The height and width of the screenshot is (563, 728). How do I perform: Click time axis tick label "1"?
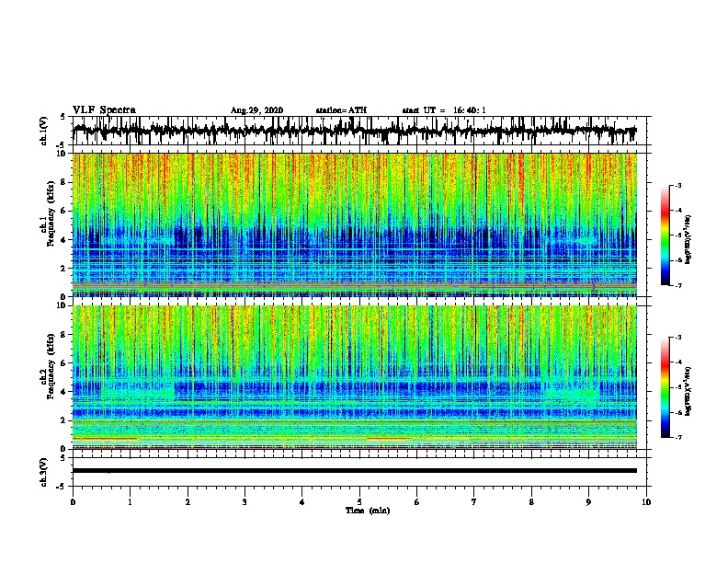(x=130, y=502)
